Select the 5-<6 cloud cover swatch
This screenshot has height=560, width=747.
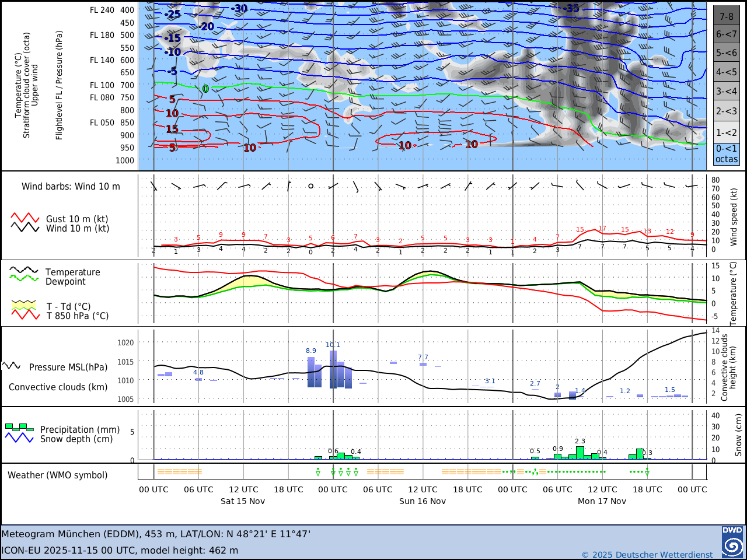[727, 52]
